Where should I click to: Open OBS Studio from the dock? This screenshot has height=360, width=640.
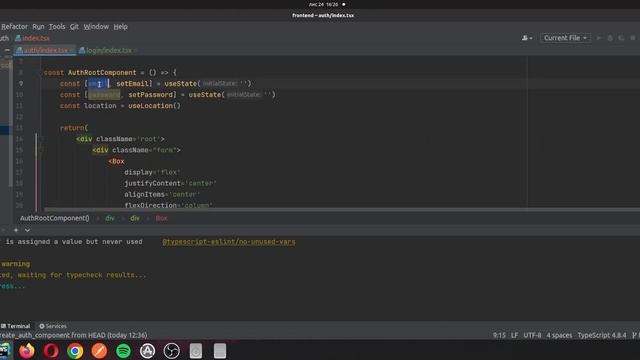point(171,351)
